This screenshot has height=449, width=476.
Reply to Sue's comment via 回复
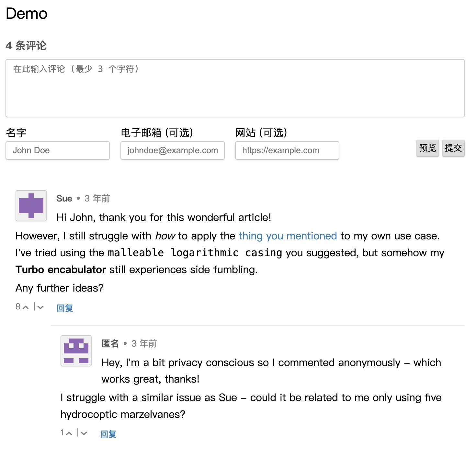click(65, 308)
